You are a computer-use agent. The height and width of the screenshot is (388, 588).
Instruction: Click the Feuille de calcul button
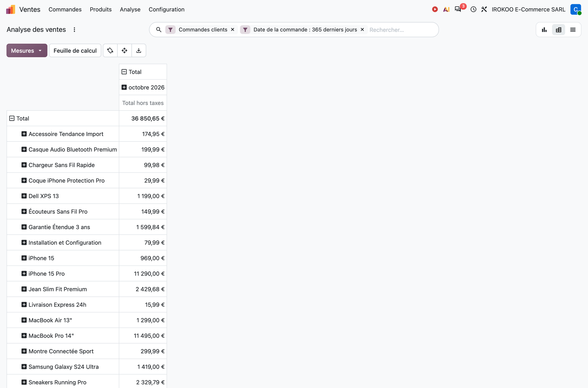point(75,51)
